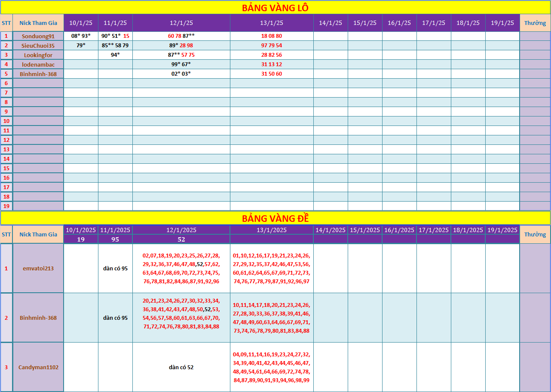The width and height of the screenshot is (551, 392).
Task: Select row number 6 in Lô table
Action: coord(6,83)
